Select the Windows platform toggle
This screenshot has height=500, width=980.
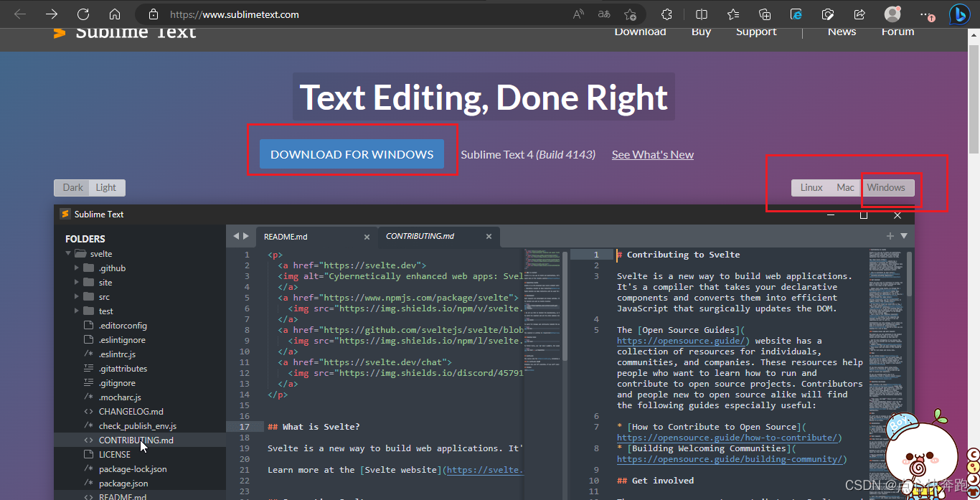pyautogui.click(x=886, y=187)
